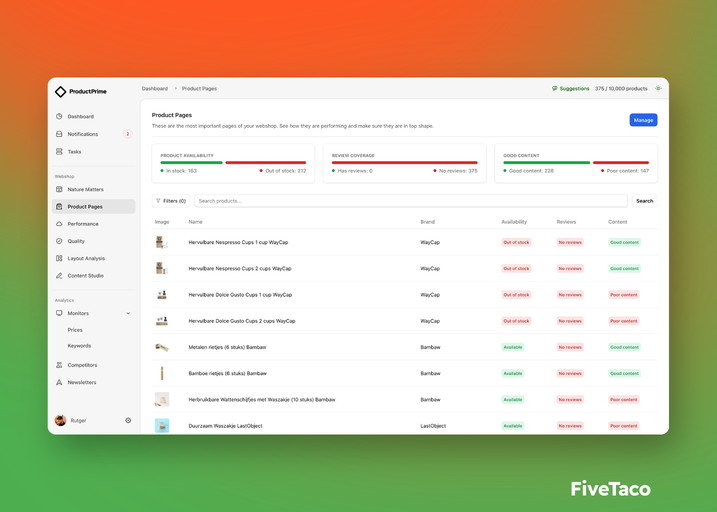Open settings gear next to Rutger
717x512 pixels.
tap(128, 420)
